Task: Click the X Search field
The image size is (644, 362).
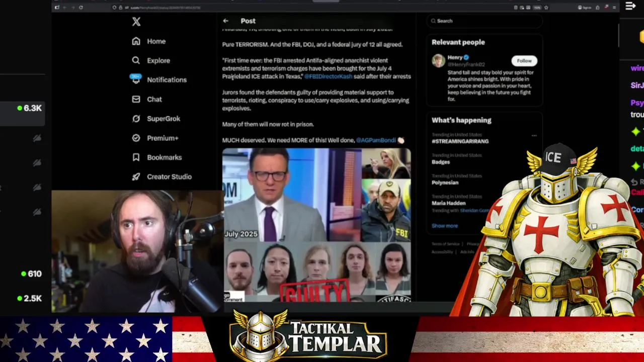Action: coord(485,21)
